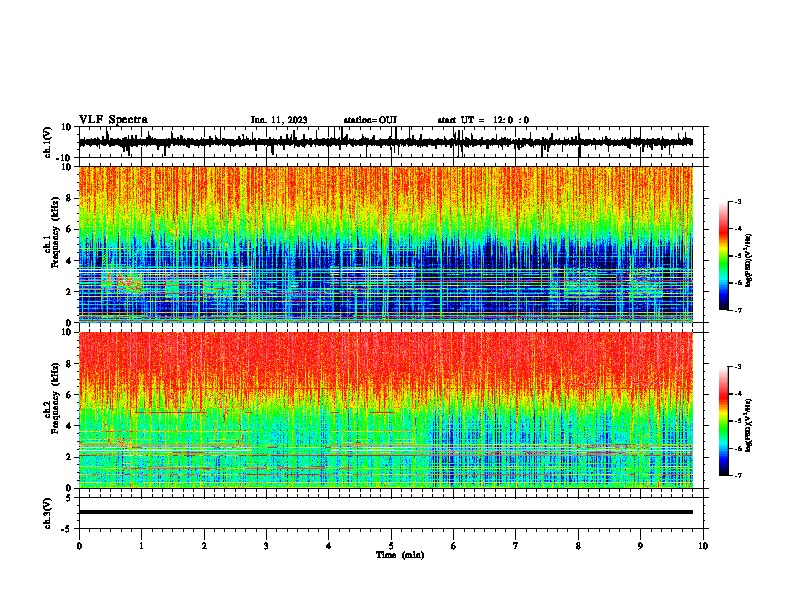Click the ch.3(V) flat trace panel
The image size is (792, 612).
(391, 513)
